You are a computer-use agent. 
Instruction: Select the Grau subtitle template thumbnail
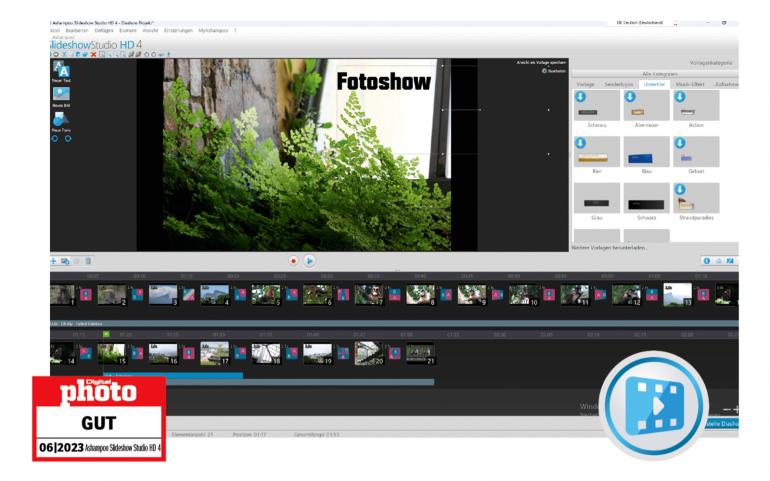pyautogui.click(x=597, y=198)
